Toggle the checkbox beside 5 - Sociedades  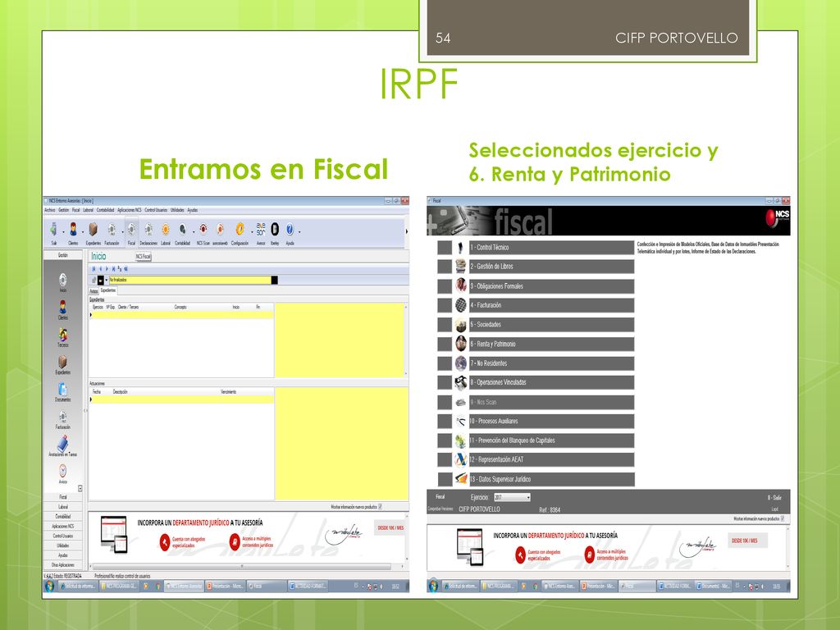tap(445, 325)
